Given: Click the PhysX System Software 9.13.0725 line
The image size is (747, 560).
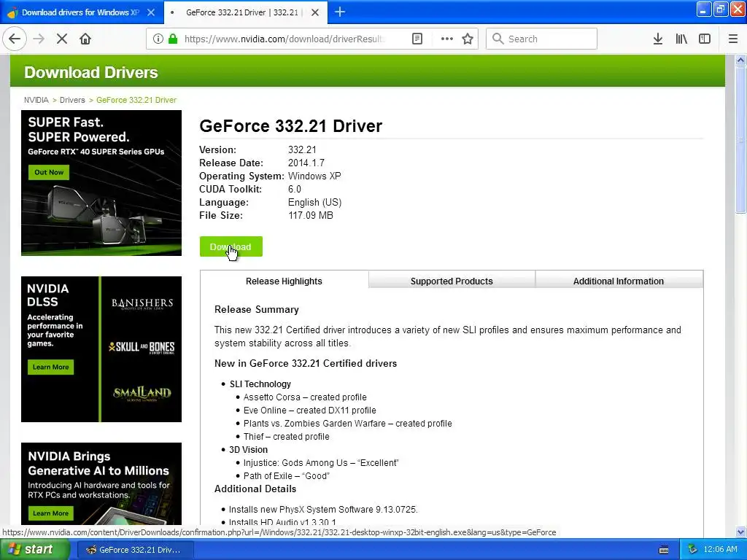Looking at the screenshot, I should click(323, 510).
